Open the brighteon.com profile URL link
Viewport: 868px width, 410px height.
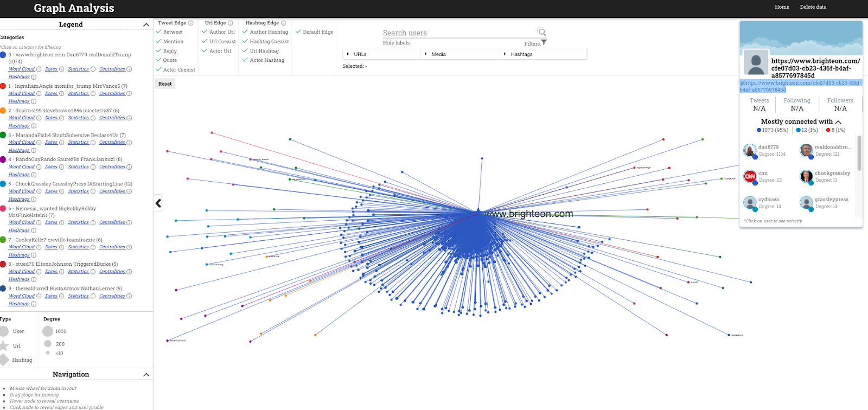click(x=801, y=86)
